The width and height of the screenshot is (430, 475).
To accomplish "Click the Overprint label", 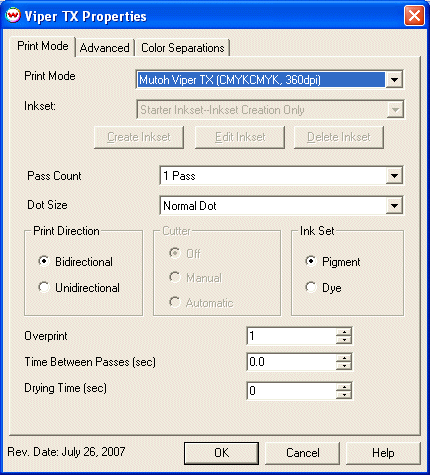I will [x=46, y=336].
